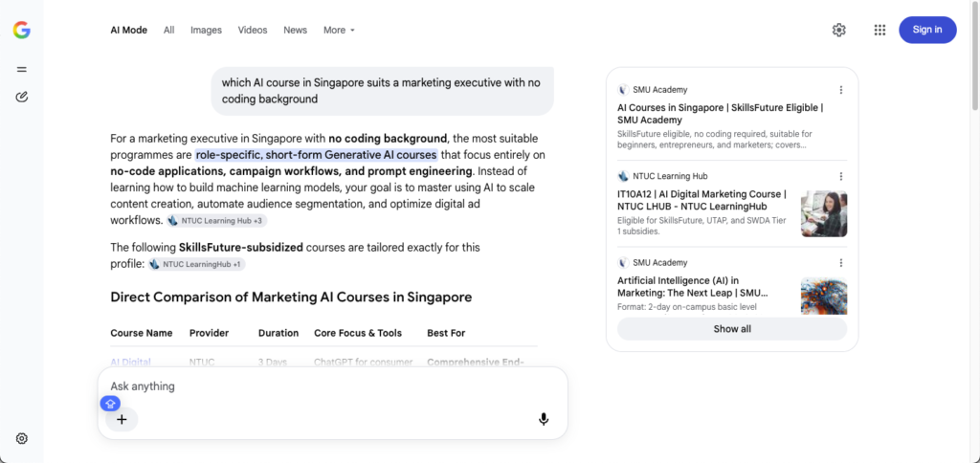Click the NTUC Learning Hub +3 source chip
980x463 pixels.
(x=217, y=221)
